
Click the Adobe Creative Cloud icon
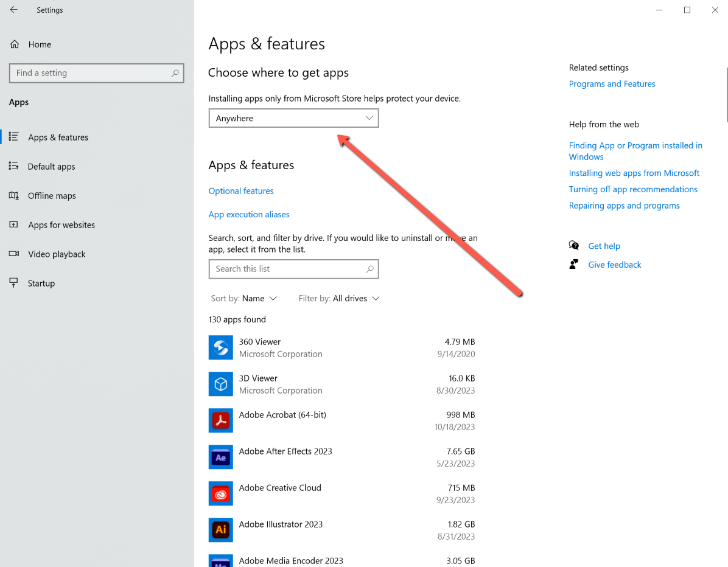click(220, 493)
